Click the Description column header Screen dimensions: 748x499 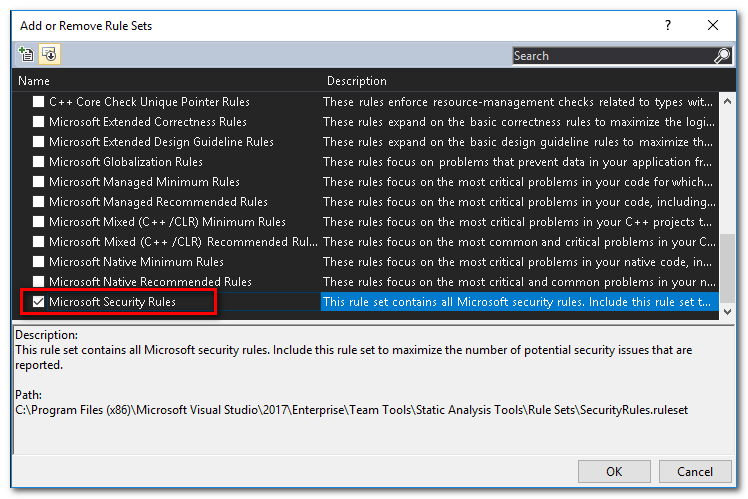(x=356, y=81)
